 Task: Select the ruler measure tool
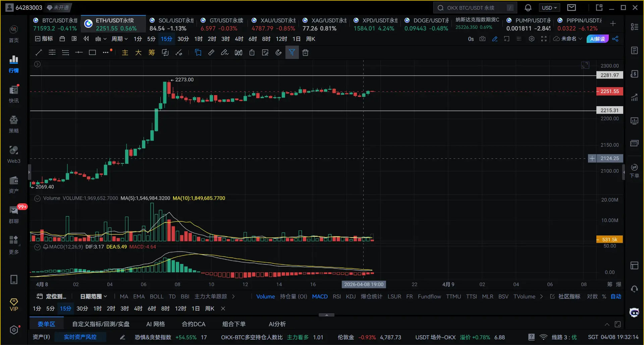pyautogui.click(x=211, y=53)
